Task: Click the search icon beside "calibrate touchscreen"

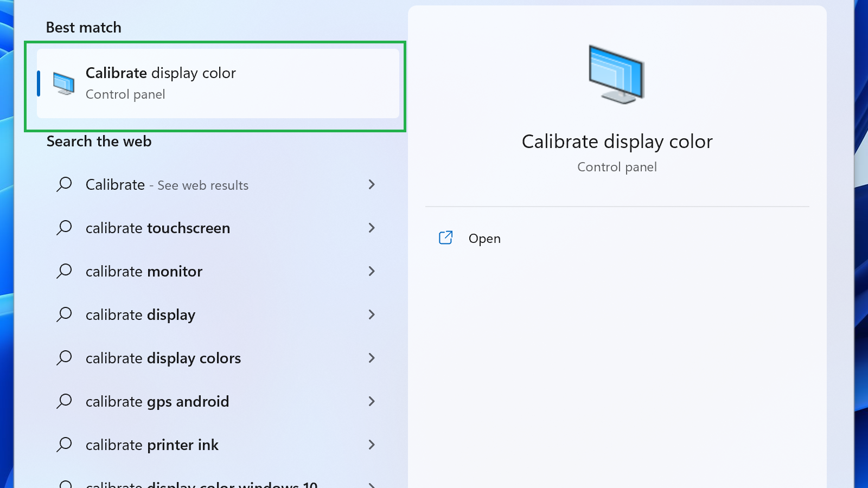Action: pos(64,228)
